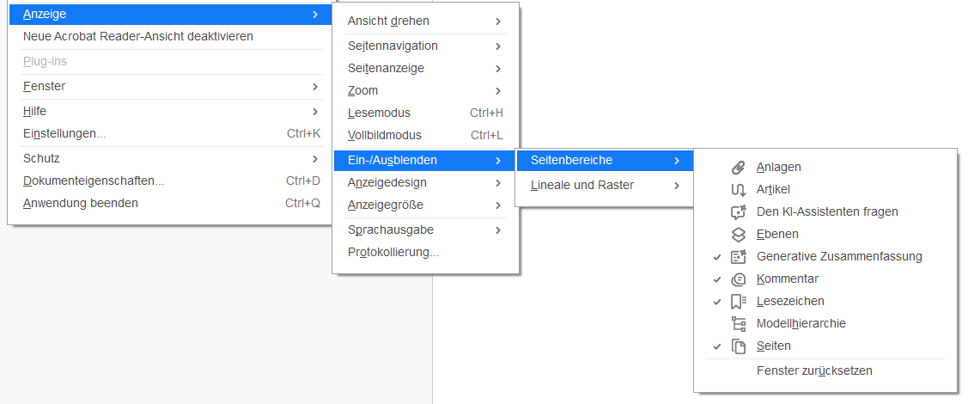Click the Kommentar speech bubble icon
This screenshot has height=404, width=980.
[738, 279]
